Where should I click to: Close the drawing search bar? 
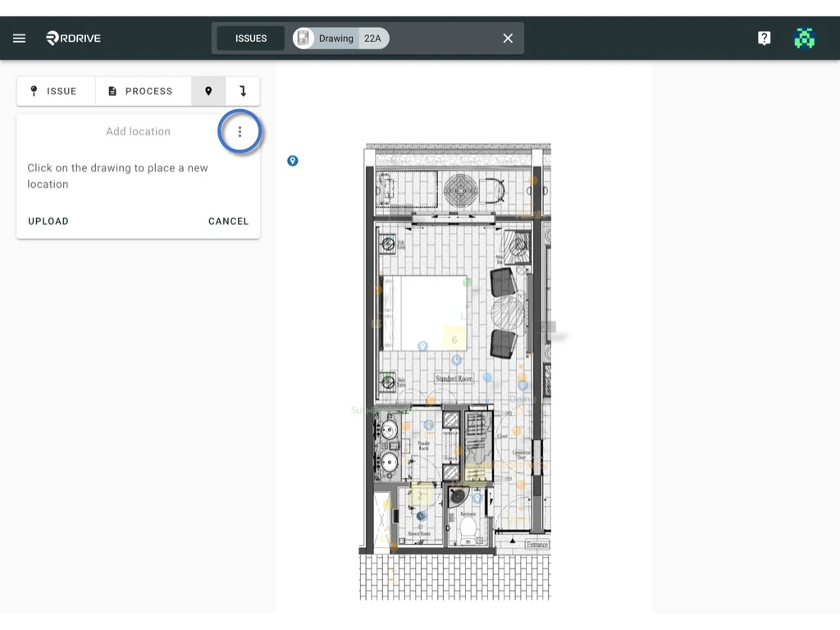click(x=508, y=38)
